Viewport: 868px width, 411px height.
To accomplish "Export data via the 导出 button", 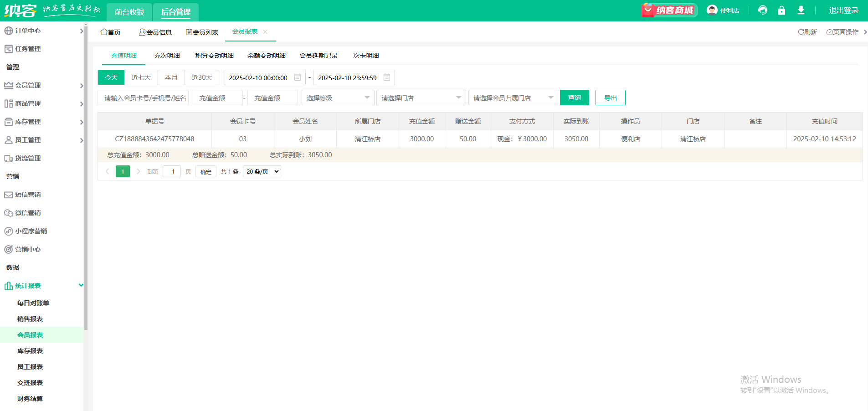I will coord(611,98).
